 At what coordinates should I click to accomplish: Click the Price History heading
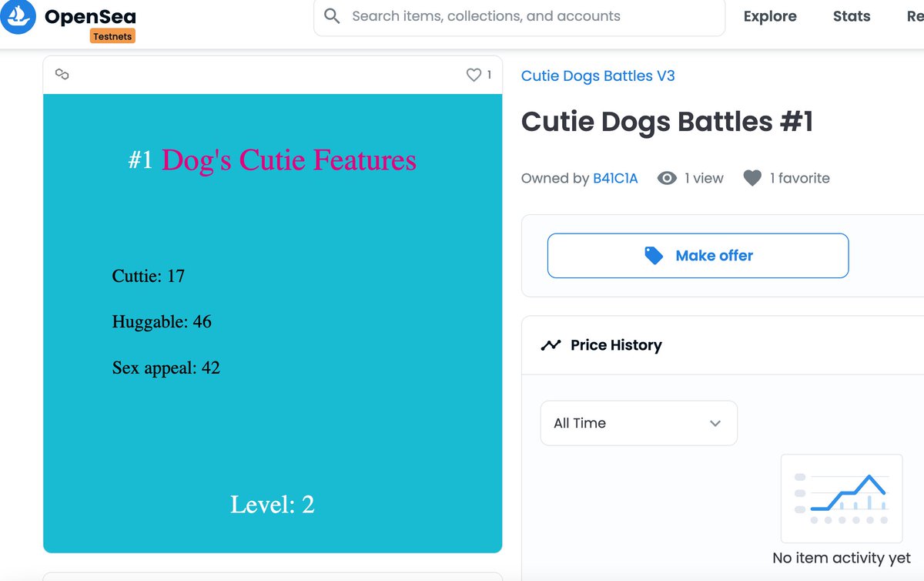click(x=616, y=345)
